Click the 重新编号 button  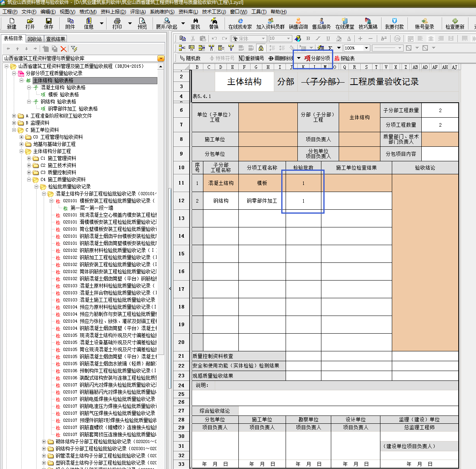[x=251, y=58]
